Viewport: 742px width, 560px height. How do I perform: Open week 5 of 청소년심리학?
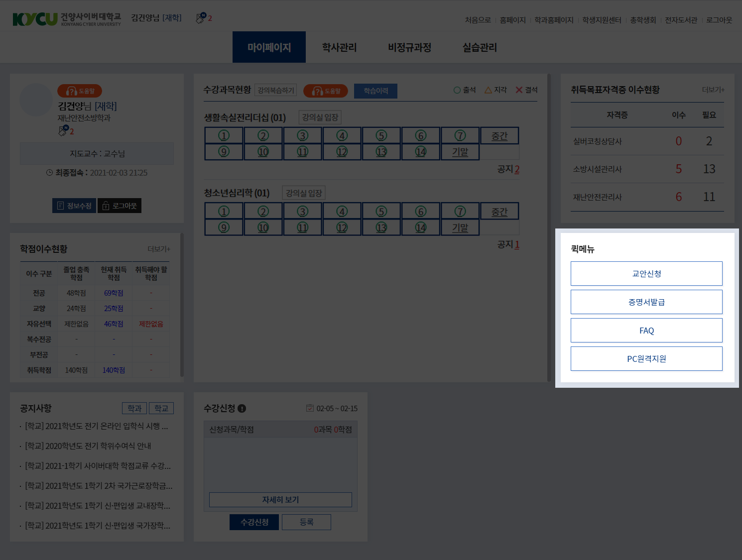point(381,211)
